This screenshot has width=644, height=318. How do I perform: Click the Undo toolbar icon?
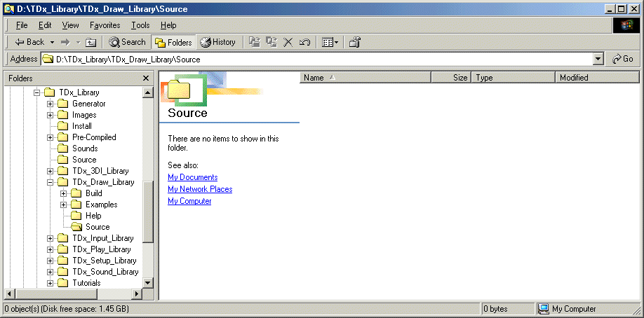tap(304, 42)
